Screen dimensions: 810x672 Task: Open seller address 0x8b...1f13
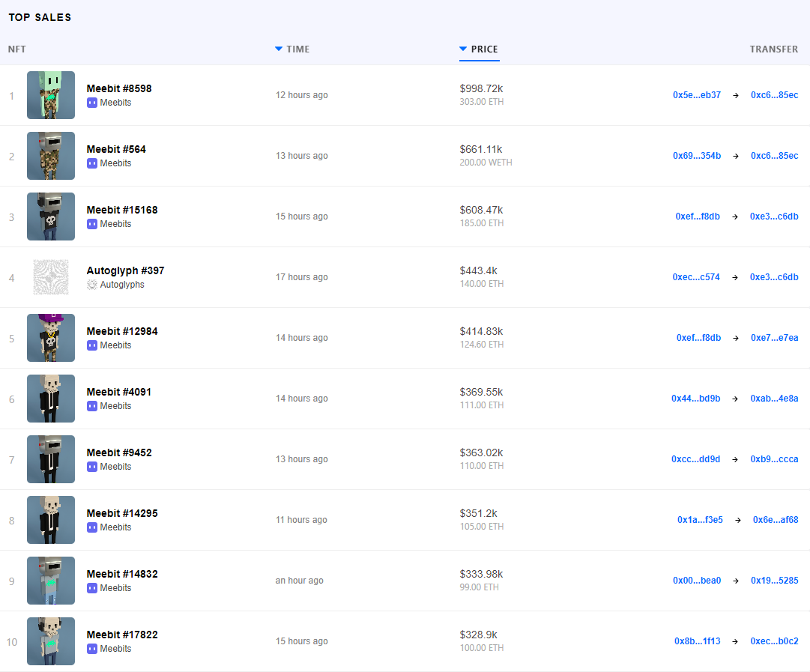tap(698, 641)
